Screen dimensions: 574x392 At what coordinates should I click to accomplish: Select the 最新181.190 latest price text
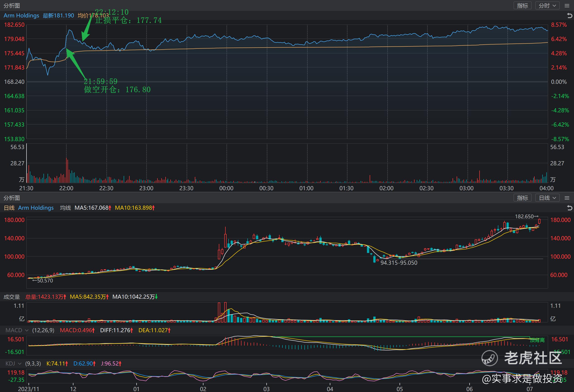pos(58,16)
